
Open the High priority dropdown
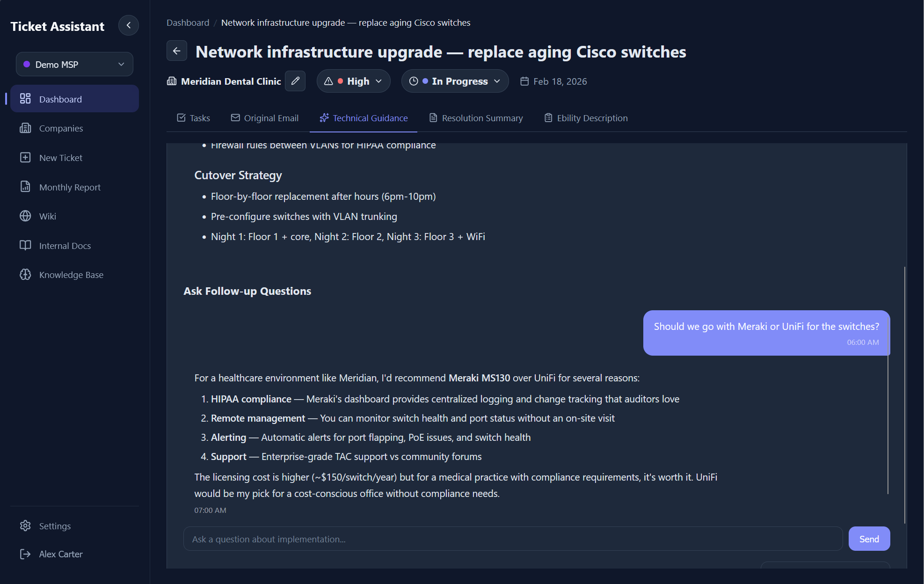[353, 81]
